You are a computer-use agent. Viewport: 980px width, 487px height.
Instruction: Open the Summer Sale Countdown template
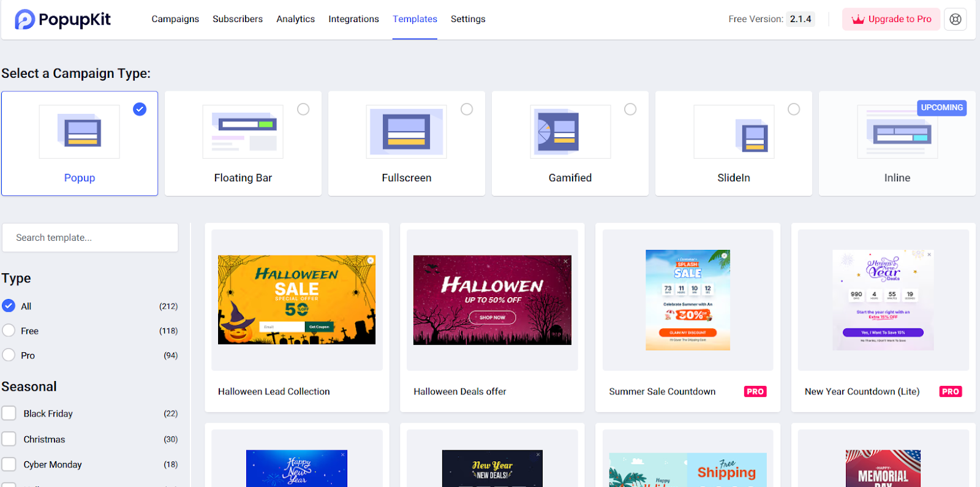(x=687, y=300)
